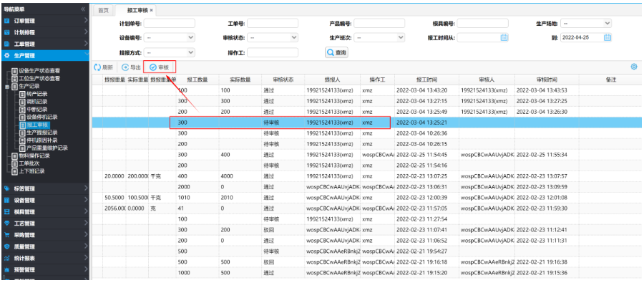Viewport: 644px width, 283px height.
Task: Click the 2056.00 weight cell
Action: tap(114, 208)
